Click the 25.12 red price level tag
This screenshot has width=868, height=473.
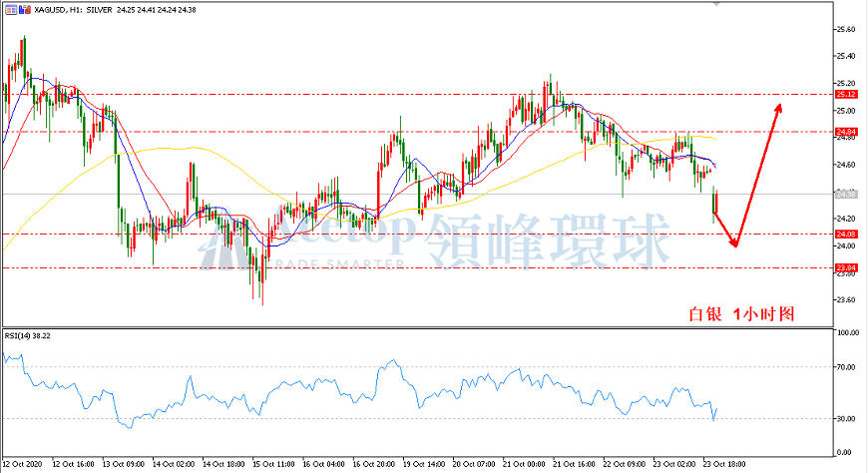pos(846,94)
